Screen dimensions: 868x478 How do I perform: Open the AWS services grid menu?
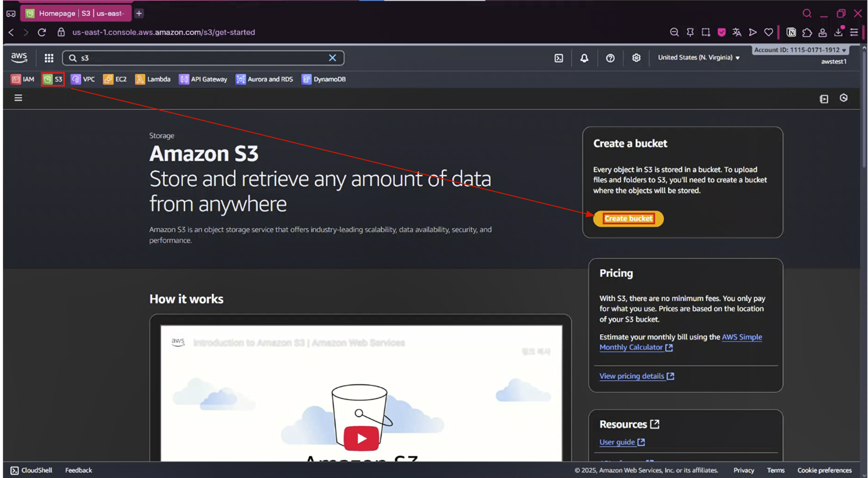pos(49,58)
